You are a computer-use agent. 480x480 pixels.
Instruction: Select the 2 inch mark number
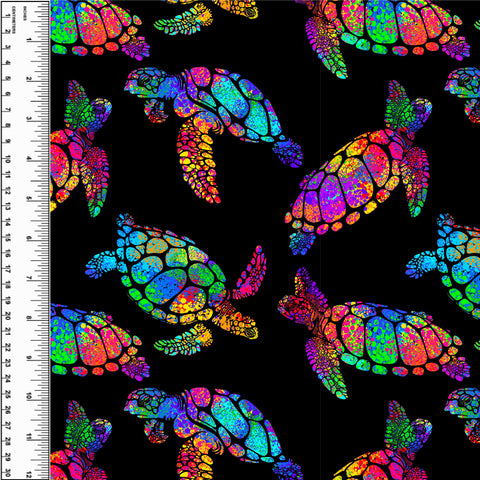[29, 79]
